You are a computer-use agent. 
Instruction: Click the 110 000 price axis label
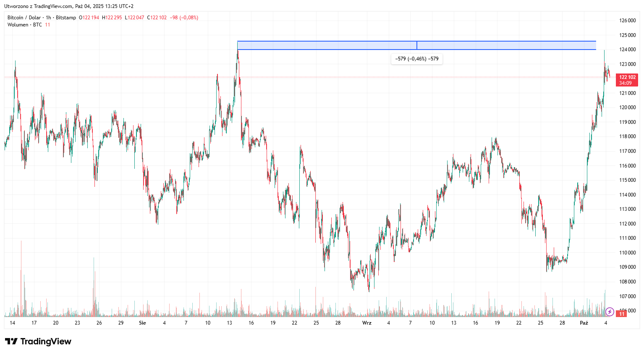(627, 253)
